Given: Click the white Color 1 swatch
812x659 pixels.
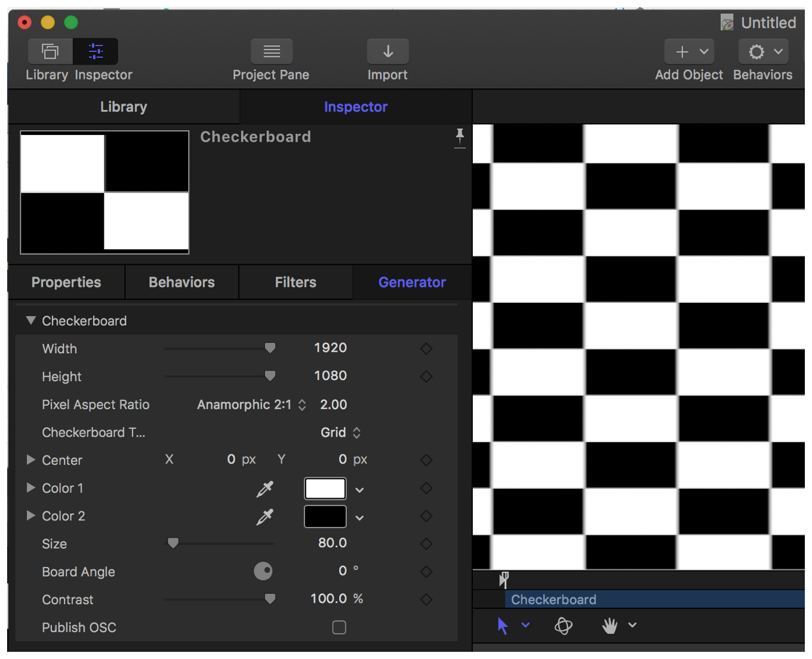Looking at the screenshot, I should pyautogui.click(x=325, y=489).
